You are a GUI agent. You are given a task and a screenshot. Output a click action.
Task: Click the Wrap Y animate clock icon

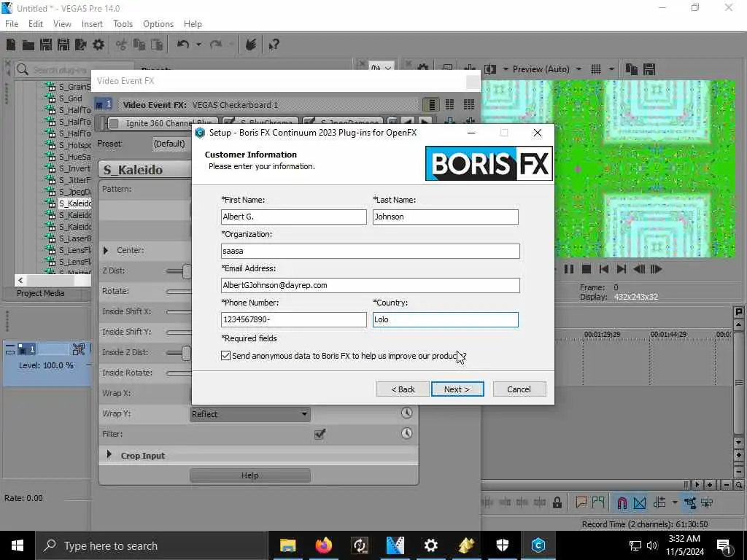click(x=406, y=413)
